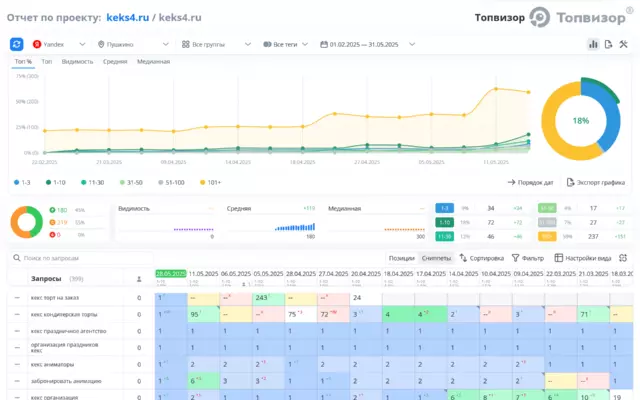Open the tools wrench icon at top right

(623, 44)
